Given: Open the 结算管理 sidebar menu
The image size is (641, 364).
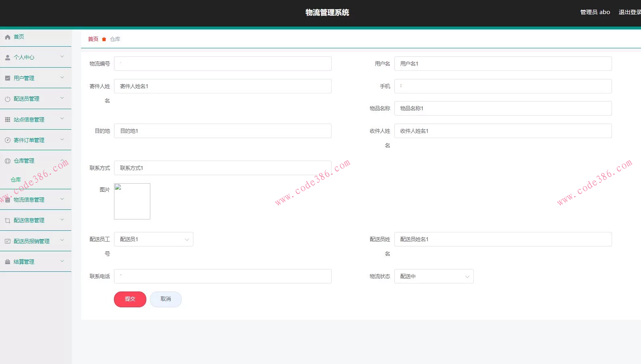Looking at the screenshot, I should pos(36,262).
